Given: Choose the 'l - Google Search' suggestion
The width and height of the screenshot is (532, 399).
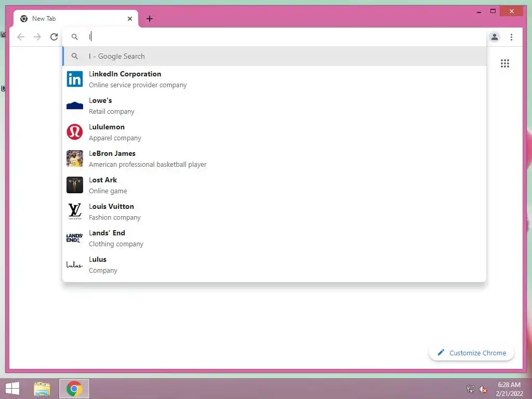Looking at the screenshot, I should (x=274, y=56).
